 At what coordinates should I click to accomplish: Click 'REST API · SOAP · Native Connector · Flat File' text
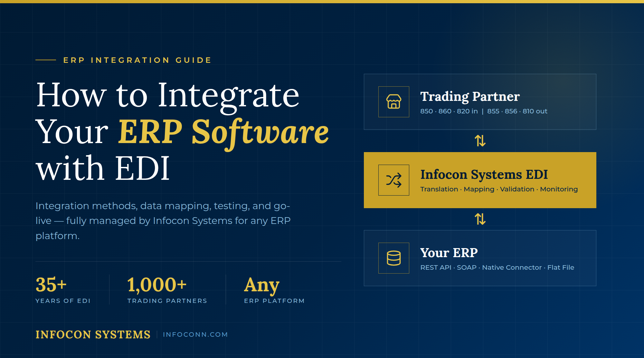tap(497, 267)
